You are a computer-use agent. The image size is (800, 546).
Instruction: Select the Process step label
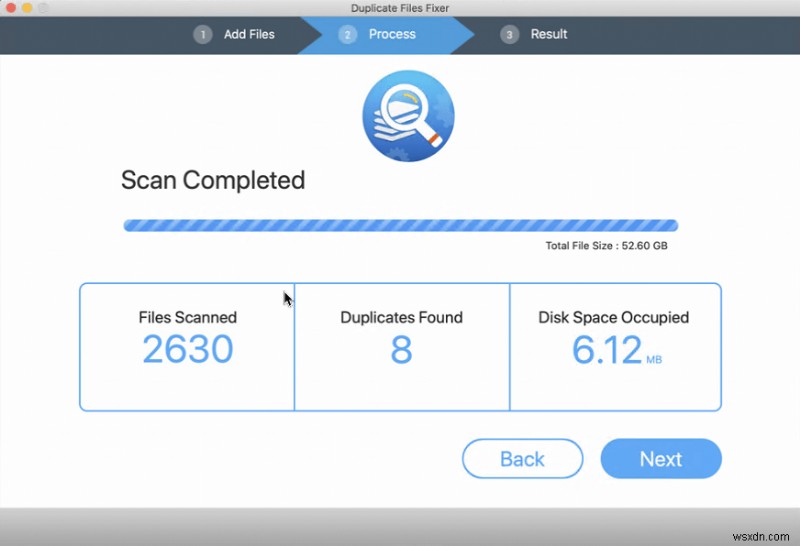click(392, 34)
